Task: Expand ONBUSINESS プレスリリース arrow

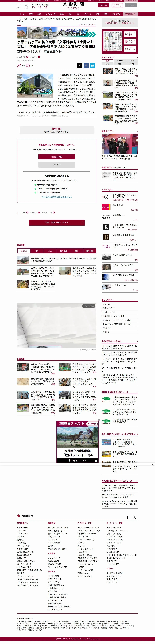Action: [x=137, y=392]
